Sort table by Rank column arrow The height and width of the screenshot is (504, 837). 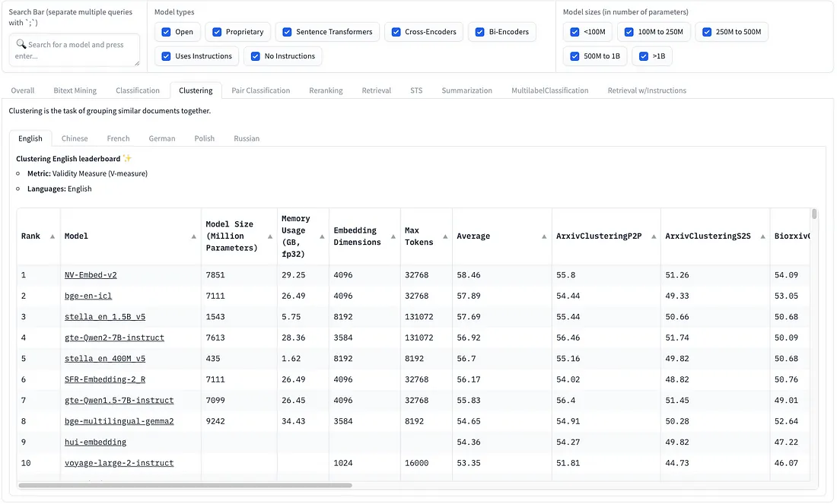coord(53,237)
